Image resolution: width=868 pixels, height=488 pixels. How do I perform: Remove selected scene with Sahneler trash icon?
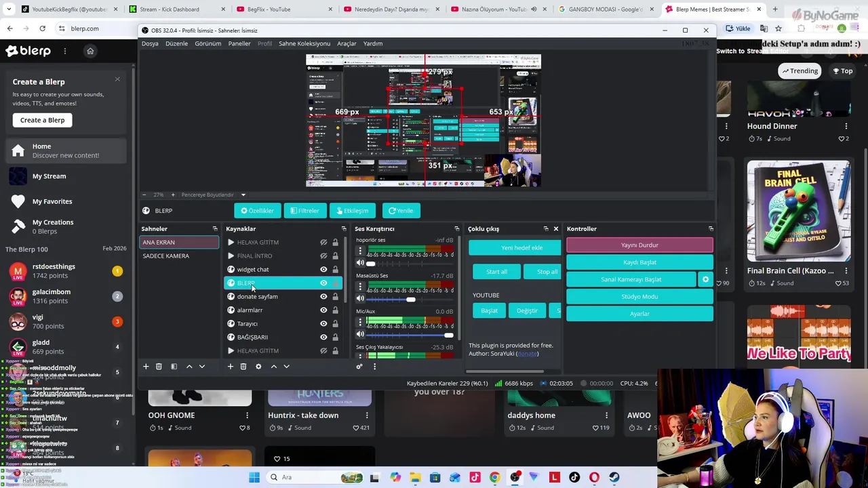pos(159,367)
